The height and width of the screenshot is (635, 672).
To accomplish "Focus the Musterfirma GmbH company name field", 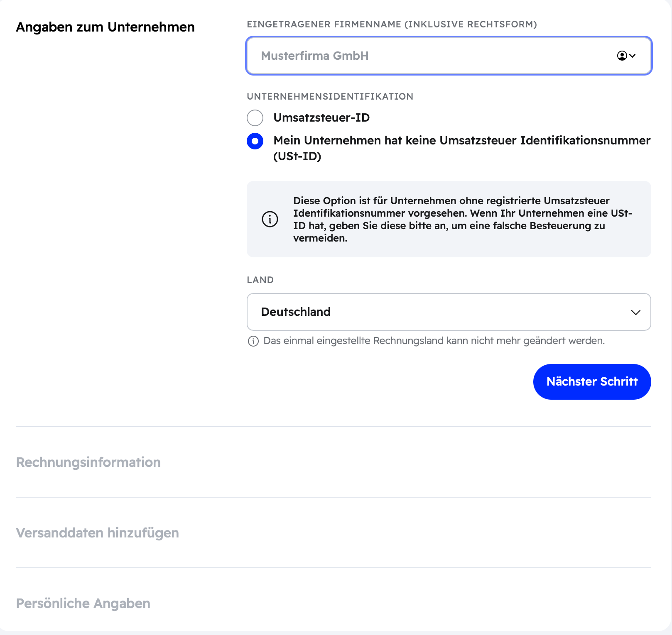I will (449, 56).
